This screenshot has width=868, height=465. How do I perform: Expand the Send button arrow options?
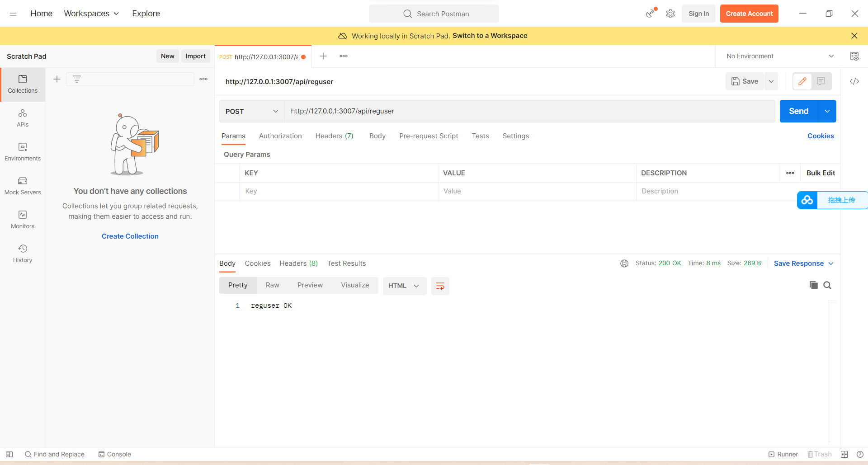[827, 111]
